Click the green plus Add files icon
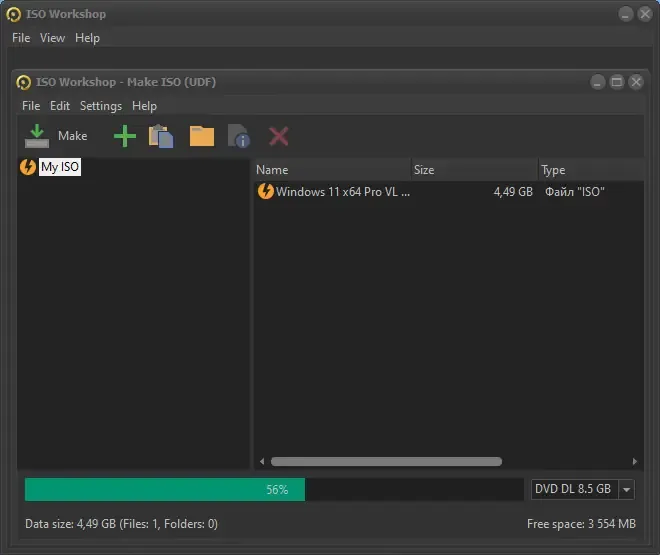The height and width of the screenshot is (555, 660). pyautogui.click(x=125, y=136)
